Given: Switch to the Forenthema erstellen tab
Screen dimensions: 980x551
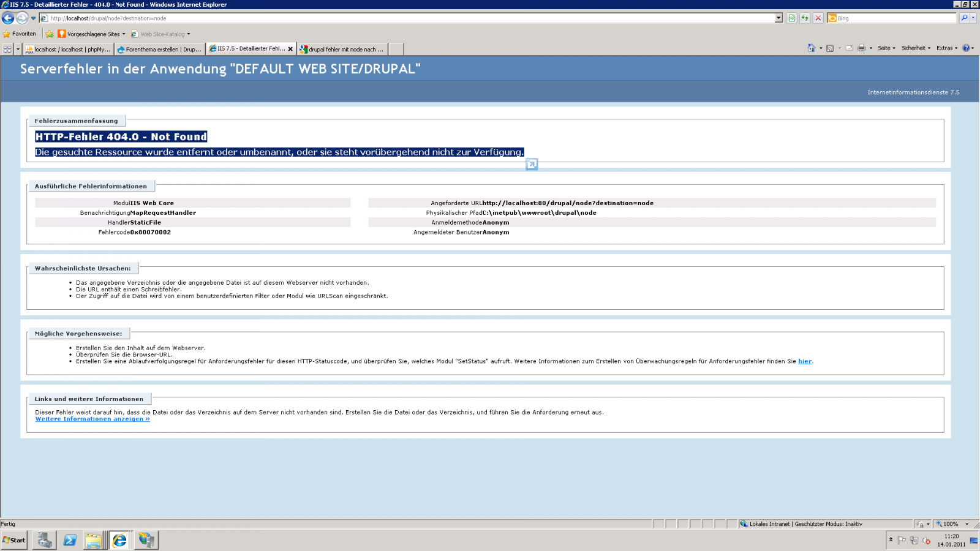Looking at the screenshot, I should pos(159,49).
